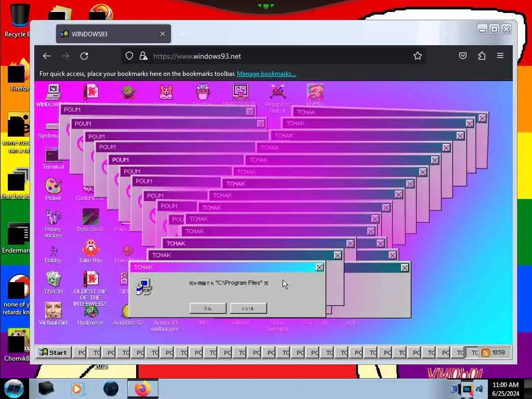
Task: Open the Arena 93 multiplayer label
Action: point(165,325)
